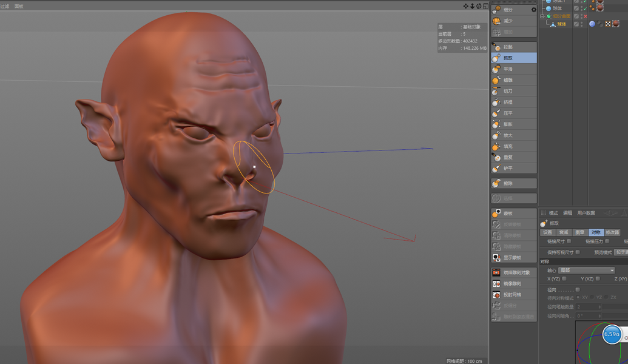The image size is (628, 364).
Task: Activate the 擦除 erase brush
Action: (514, 183)
